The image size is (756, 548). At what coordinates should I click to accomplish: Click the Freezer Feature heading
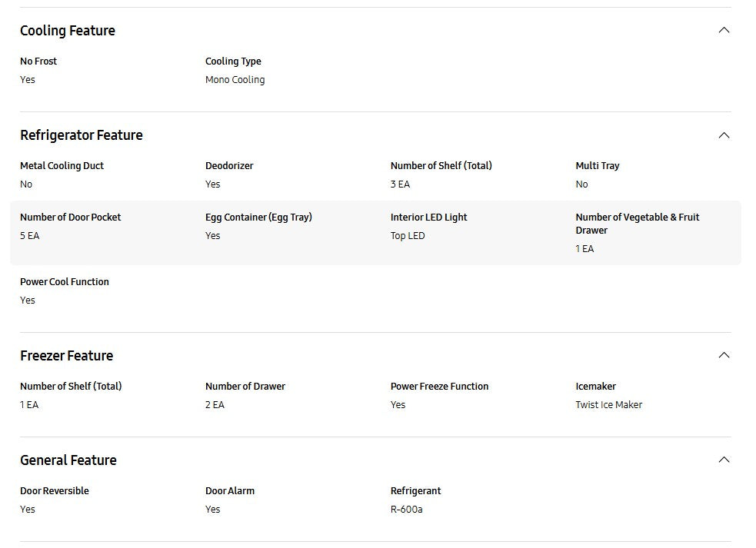click(67, 356)
